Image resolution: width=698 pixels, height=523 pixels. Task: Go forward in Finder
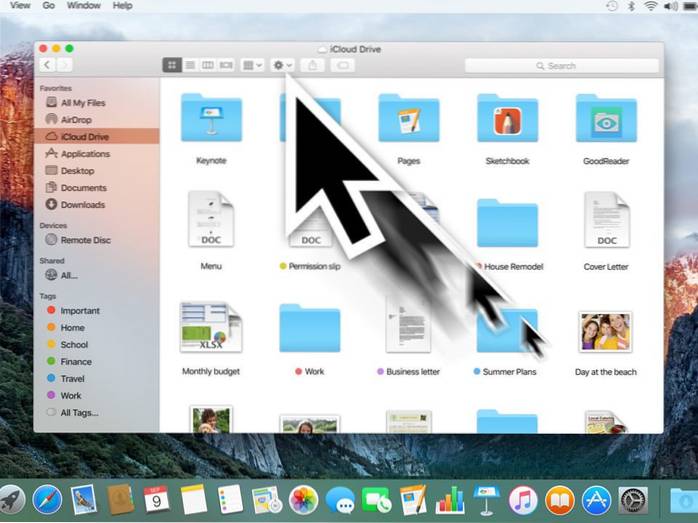pos(64,65)
